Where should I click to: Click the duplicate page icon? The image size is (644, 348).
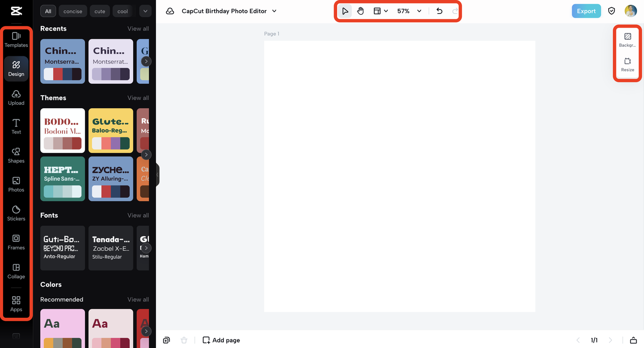(167, 340)
